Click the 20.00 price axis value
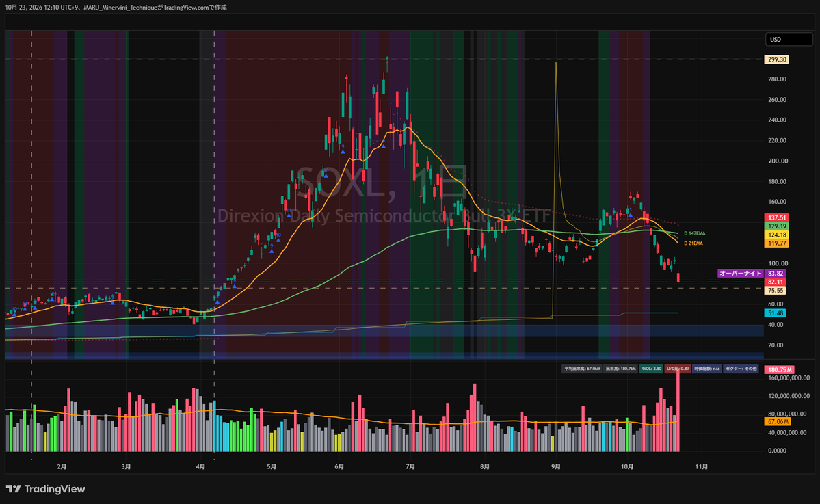Viewport: 820px width, 504px height. pyautogui.click(x=775, y=345)
